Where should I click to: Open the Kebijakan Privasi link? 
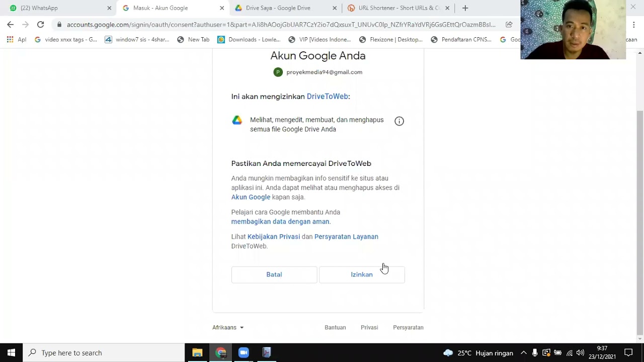(274, 237)
